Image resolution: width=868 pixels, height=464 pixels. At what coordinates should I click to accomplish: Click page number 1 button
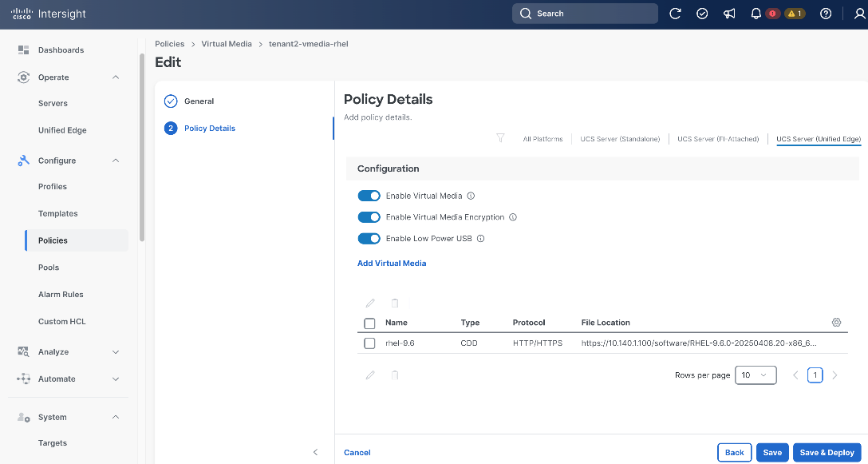click(x=815, y=375)
